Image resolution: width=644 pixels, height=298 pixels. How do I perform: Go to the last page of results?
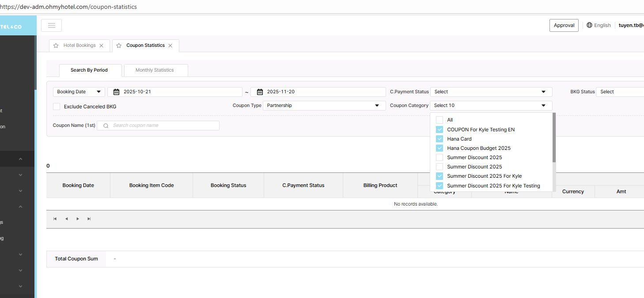point(89,219)
